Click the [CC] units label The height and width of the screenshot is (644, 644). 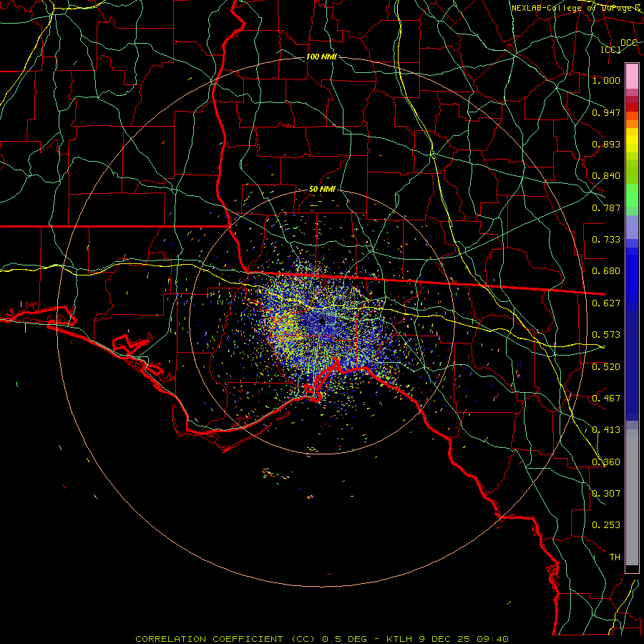coord(611,49)
